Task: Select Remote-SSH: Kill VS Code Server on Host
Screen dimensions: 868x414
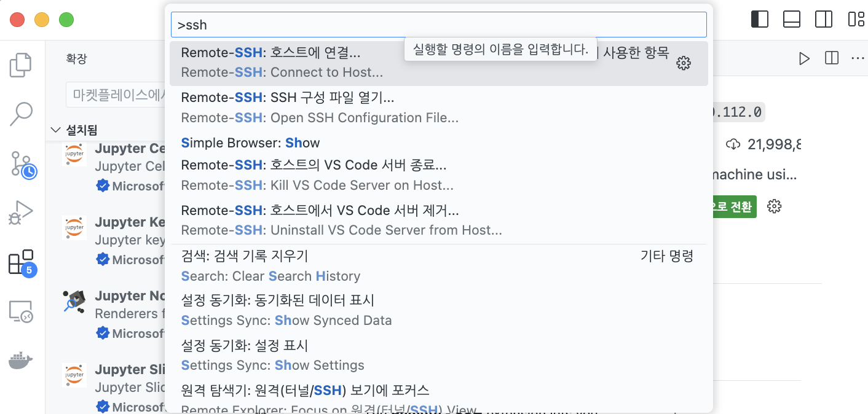Action: pos(439,176)
